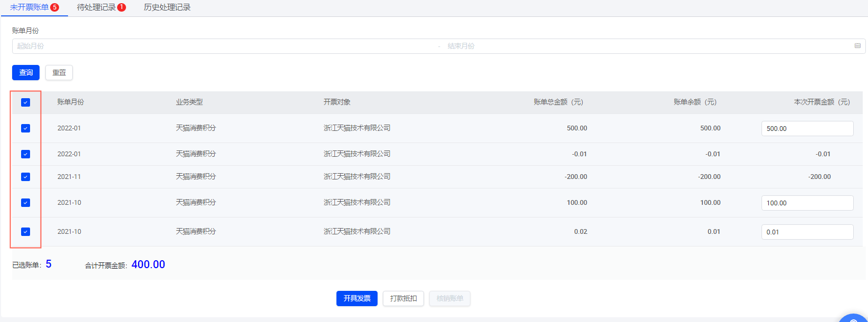Uncheck the 2022-01 row with 500.00 total
This screenshot has width=868, height=322.
(x=25, y=128)
